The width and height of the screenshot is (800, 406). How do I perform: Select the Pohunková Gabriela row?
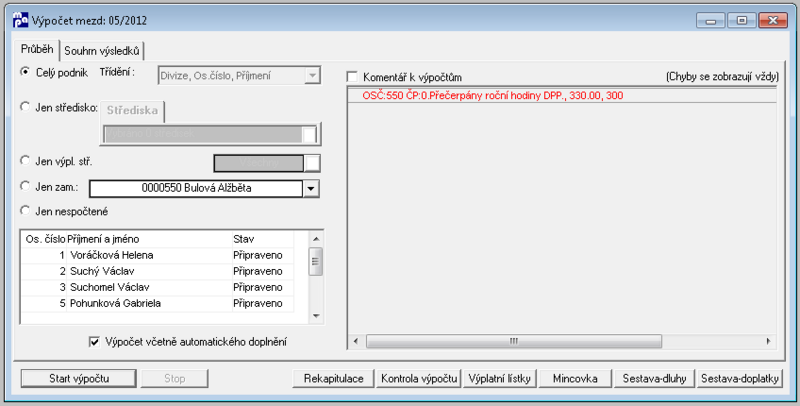point(158,303)
